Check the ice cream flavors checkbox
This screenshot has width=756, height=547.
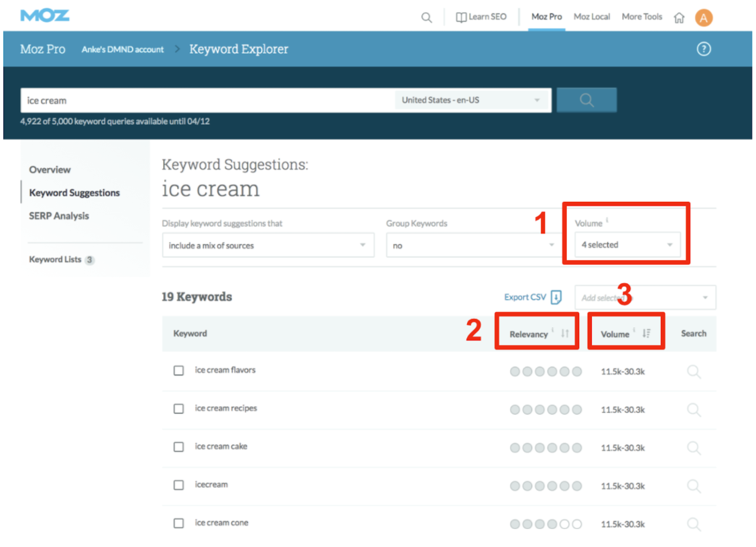pyautogui.click(x=179, y=371)
